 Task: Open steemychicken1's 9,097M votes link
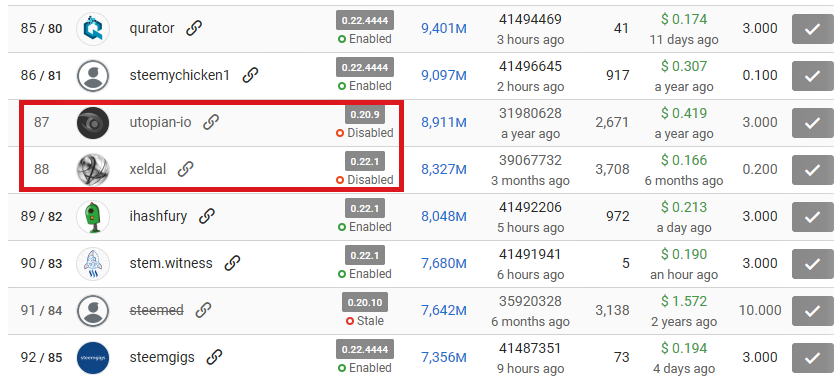click(444, 76)
